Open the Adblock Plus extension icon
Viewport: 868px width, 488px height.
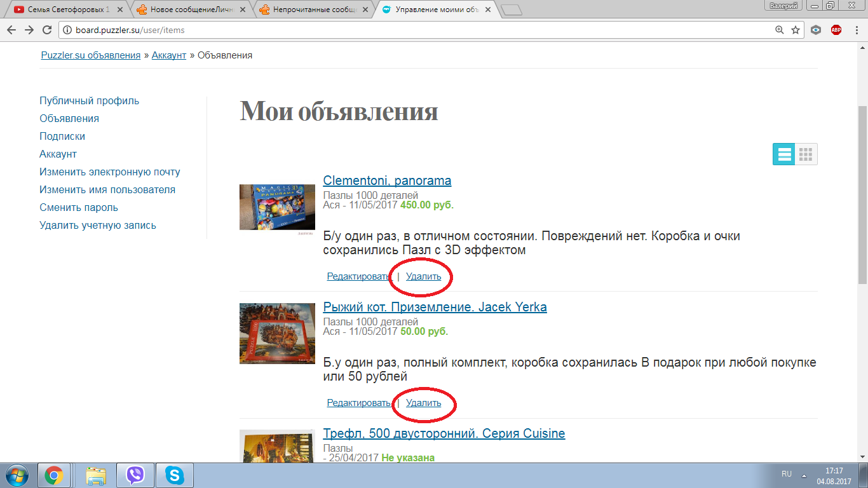[x=836, y=30]
